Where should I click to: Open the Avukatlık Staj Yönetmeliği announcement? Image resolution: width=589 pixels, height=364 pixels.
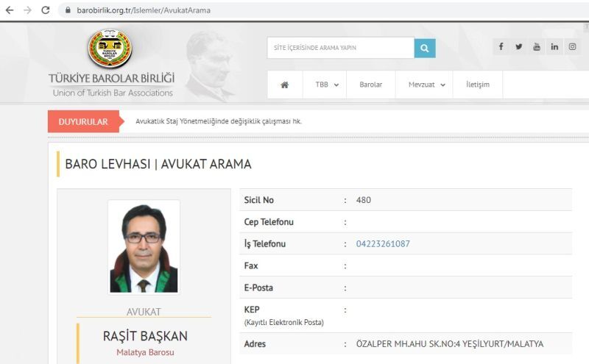(x=219, y=121)
